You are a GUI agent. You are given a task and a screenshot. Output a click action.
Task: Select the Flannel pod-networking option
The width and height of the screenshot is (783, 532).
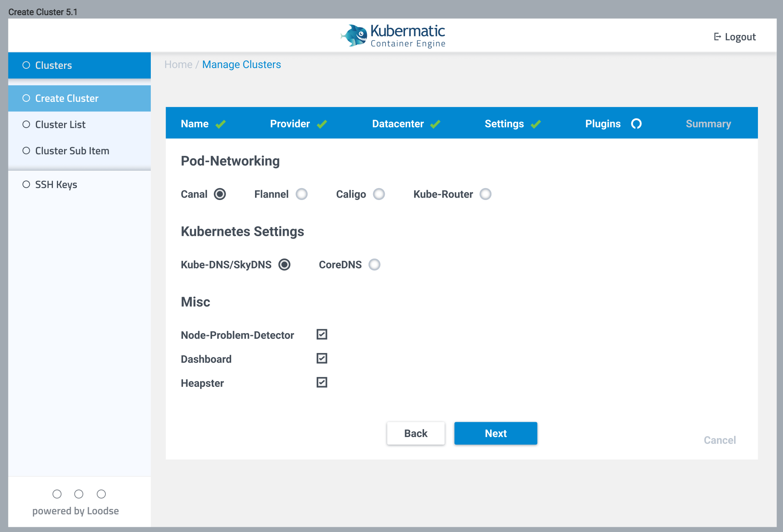302,194
